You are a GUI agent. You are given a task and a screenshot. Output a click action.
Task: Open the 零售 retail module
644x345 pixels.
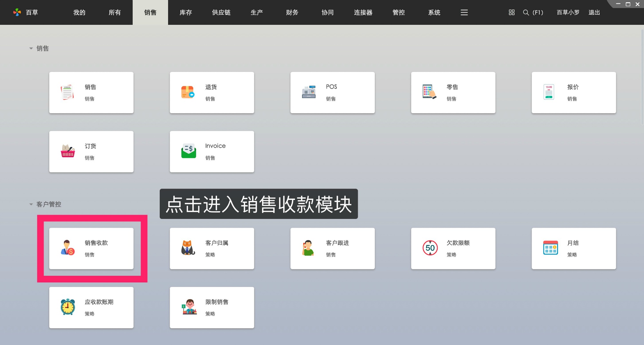point(453,92)
